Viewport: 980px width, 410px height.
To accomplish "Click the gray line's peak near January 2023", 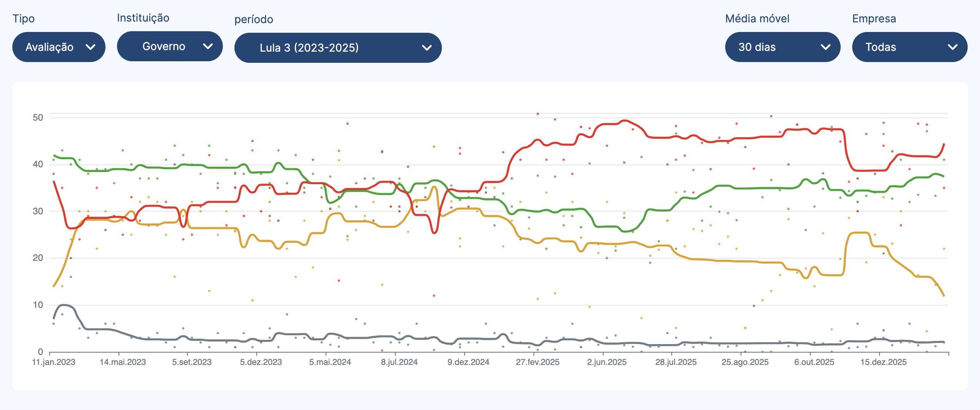I will pos(64,305).
